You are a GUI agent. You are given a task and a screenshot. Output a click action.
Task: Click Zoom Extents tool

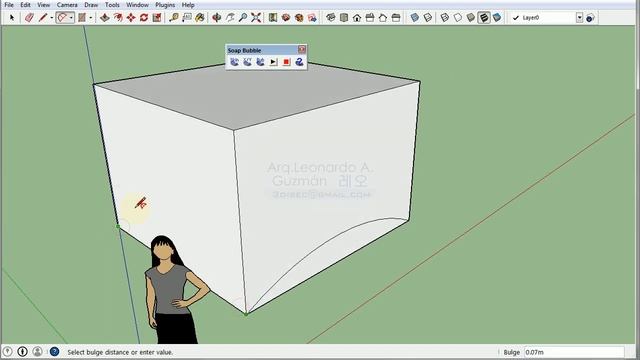256,18
